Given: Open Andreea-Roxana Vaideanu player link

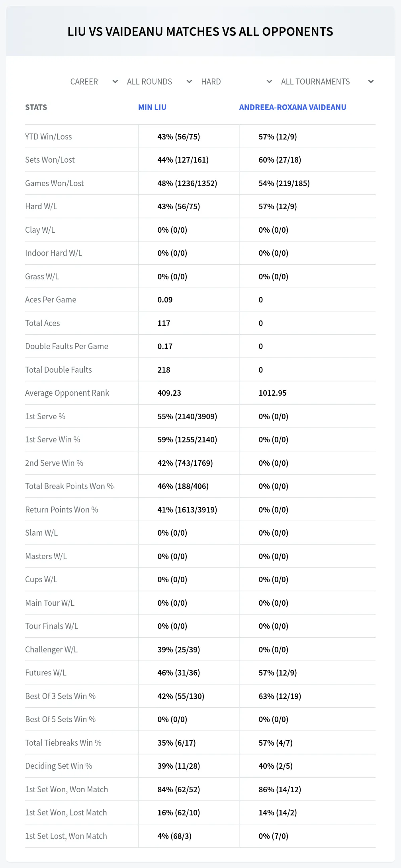Looking at the screenshot, I should tap(293, 107).
